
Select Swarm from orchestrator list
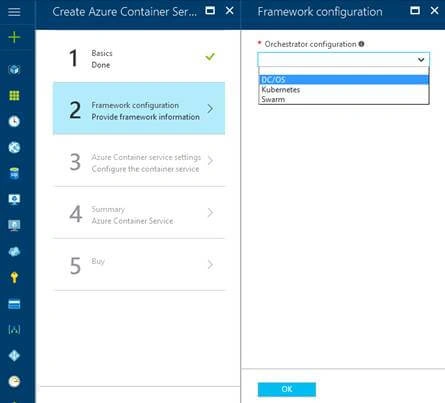344,99
